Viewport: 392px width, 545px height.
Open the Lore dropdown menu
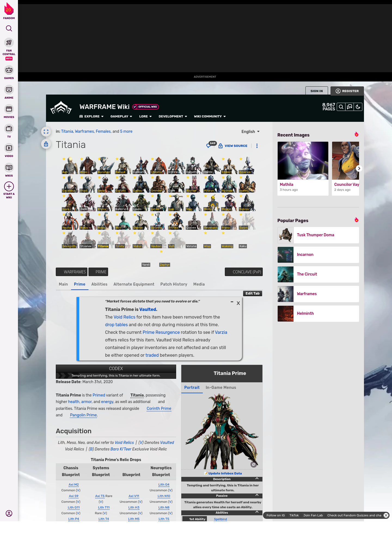tap(145, 116)
